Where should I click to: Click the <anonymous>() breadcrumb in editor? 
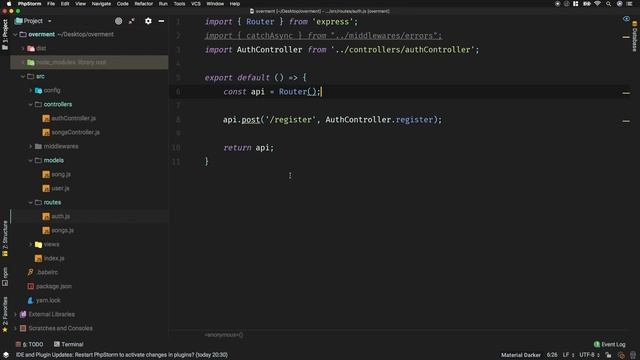point(224,335)
